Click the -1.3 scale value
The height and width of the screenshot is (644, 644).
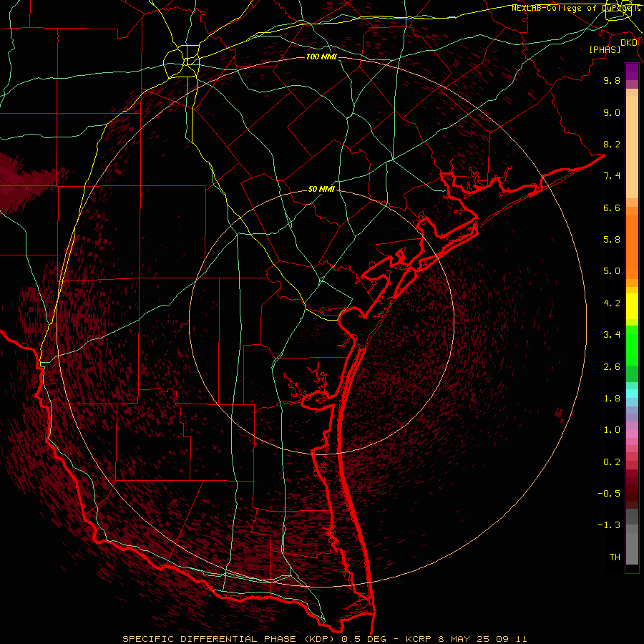pos(609,525)
